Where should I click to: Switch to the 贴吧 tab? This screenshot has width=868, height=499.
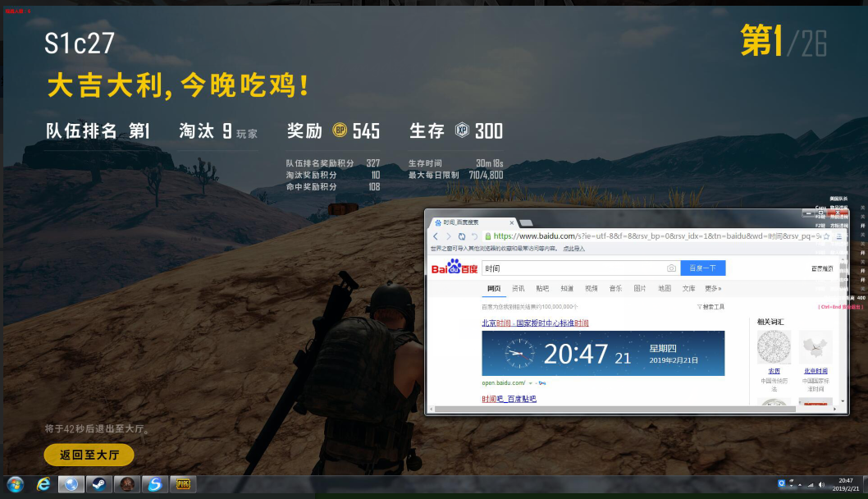542,289
